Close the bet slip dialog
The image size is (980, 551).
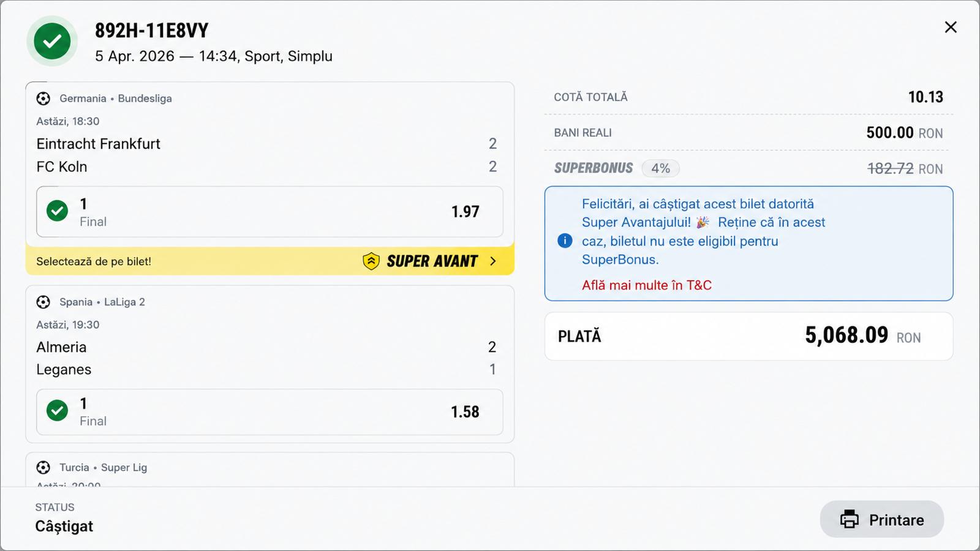[951, 27]
